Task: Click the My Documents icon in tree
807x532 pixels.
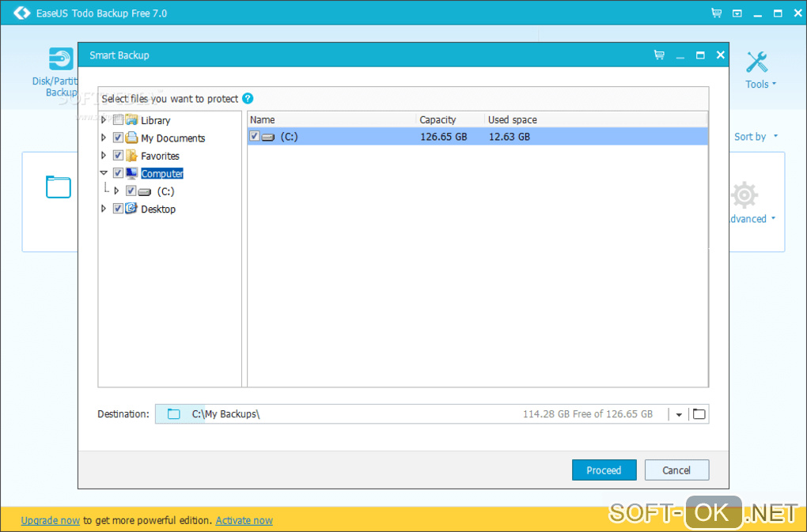Action: tap(132, 138)
